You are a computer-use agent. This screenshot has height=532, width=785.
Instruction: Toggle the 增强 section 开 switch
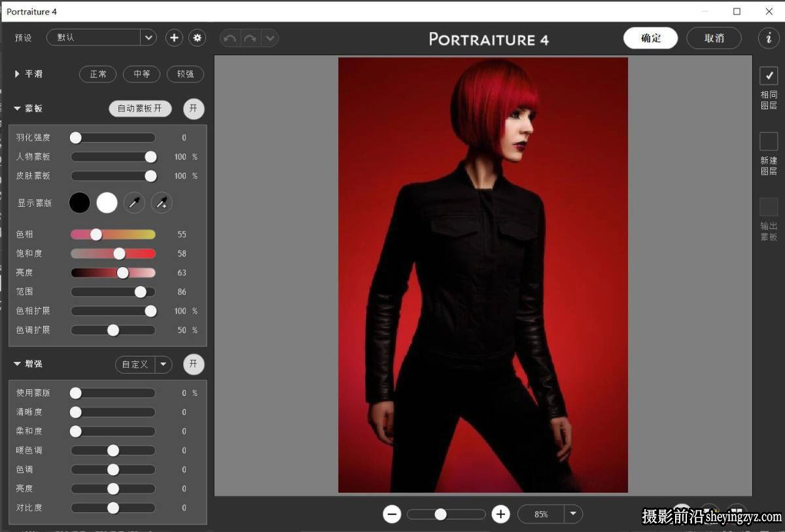click(x=193, y=364)
